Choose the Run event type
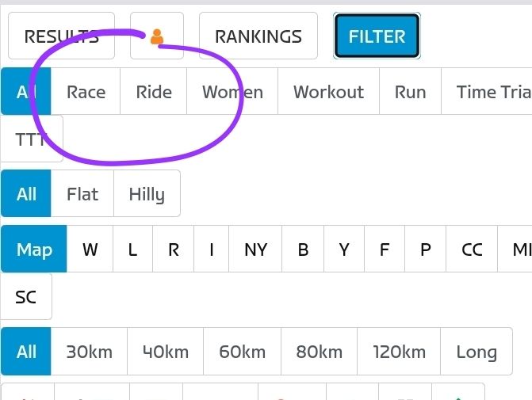 410,92
